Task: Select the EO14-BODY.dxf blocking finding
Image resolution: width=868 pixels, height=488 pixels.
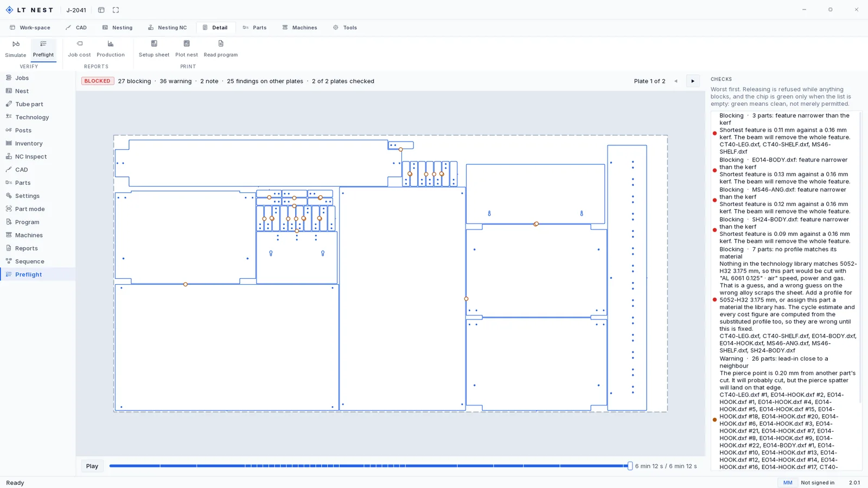Action: [785, 171]
